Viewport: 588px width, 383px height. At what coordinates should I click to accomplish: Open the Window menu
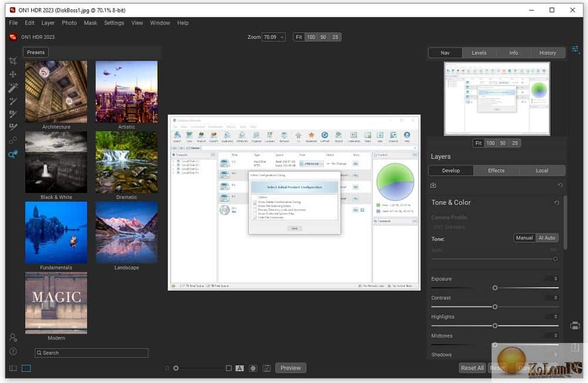pyautogui.click(x=160, y=23)
